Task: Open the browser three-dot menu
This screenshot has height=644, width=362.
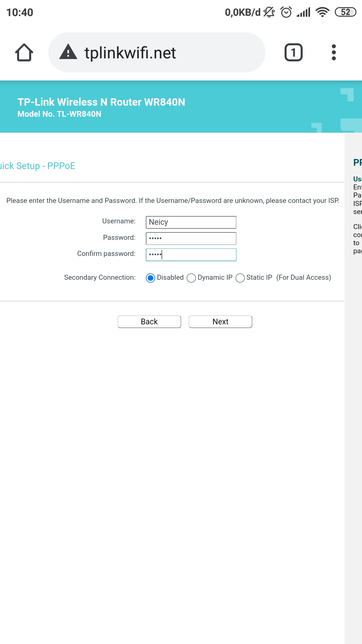Action: pyautogui.click(x=334, y=52)
